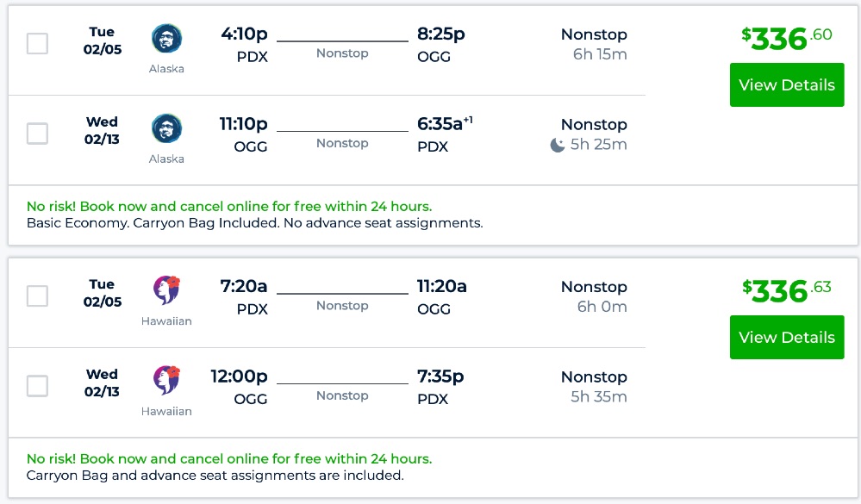Click the Alaska logo on the 4:10p PDX flight

coord(166,39)
